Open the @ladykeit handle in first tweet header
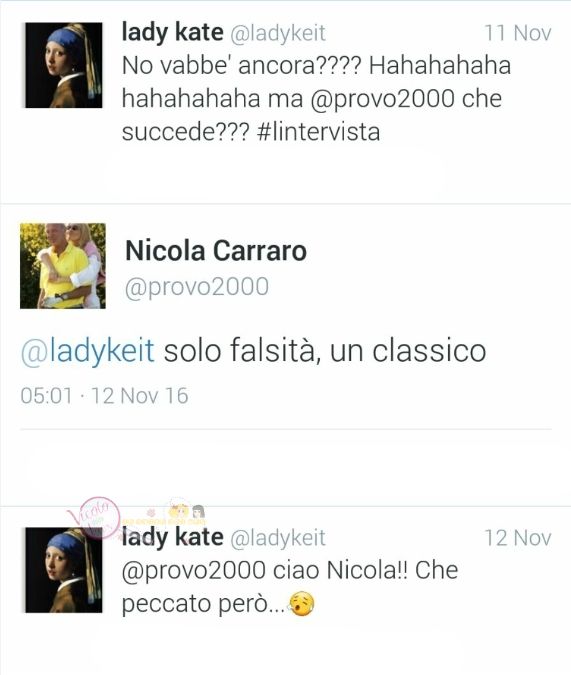The image size is (571, 675). click(278, 34)
